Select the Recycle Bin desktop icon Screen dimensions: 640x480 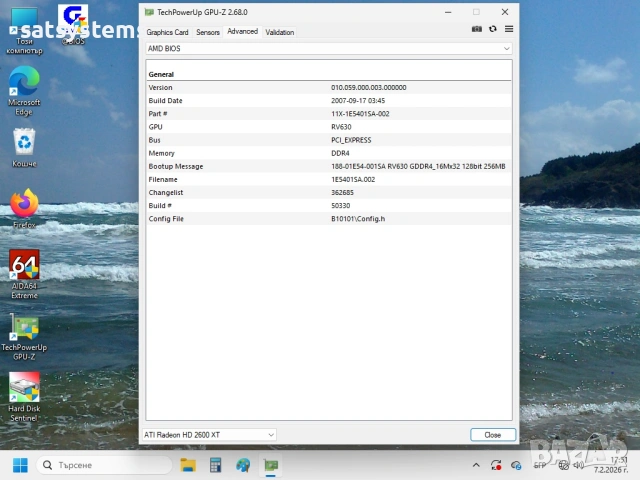24,143
